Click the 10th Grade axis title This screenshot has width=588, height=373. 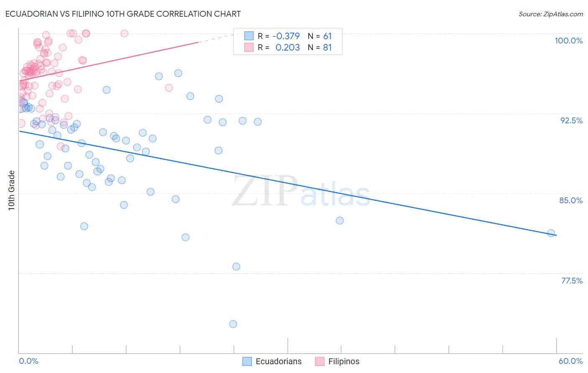point(12,190)
